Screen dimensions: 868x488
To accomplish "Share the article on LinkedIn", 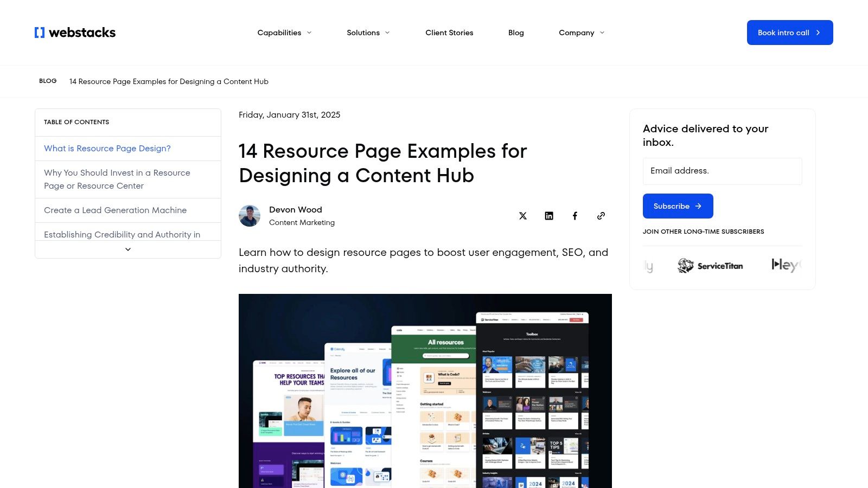I will [548, 215].
